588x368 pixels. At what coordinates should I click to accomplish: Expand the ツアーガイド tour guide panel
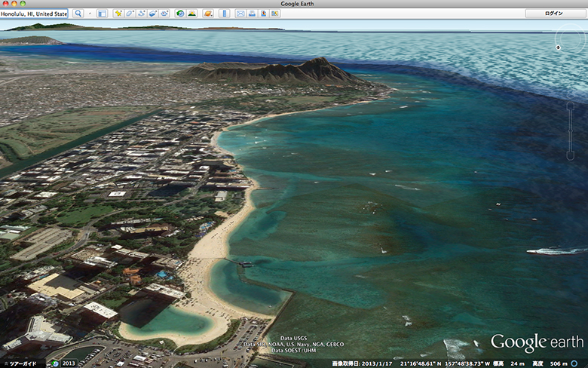(x=20, y=363)
